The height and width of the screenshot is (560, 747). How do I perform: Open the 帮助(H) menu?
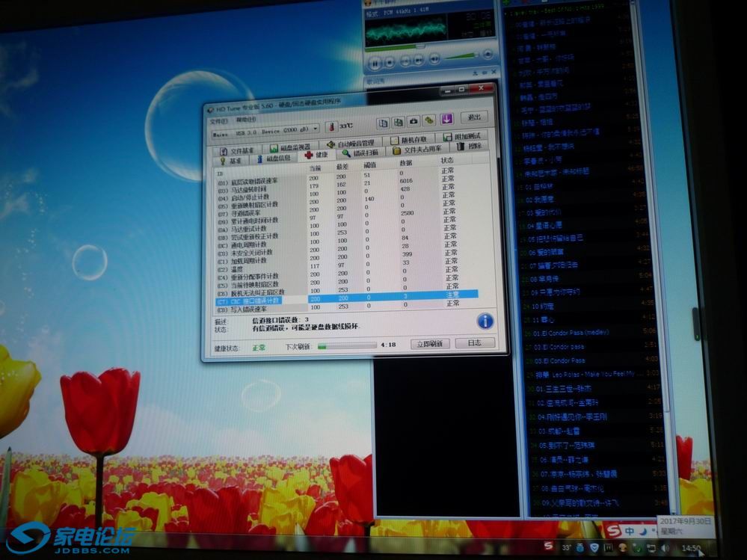coord(245,118)
